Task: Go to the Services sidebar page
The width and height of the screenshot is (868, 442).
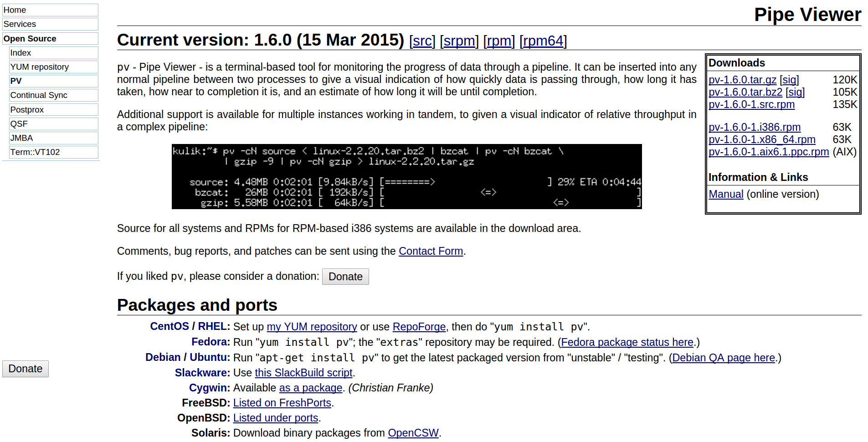Action: pyautogui.click(x=50, y=24)
